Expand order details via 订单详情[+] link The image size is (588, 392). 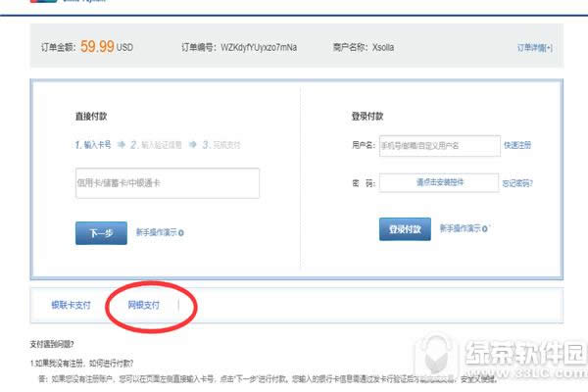point(534,47)
